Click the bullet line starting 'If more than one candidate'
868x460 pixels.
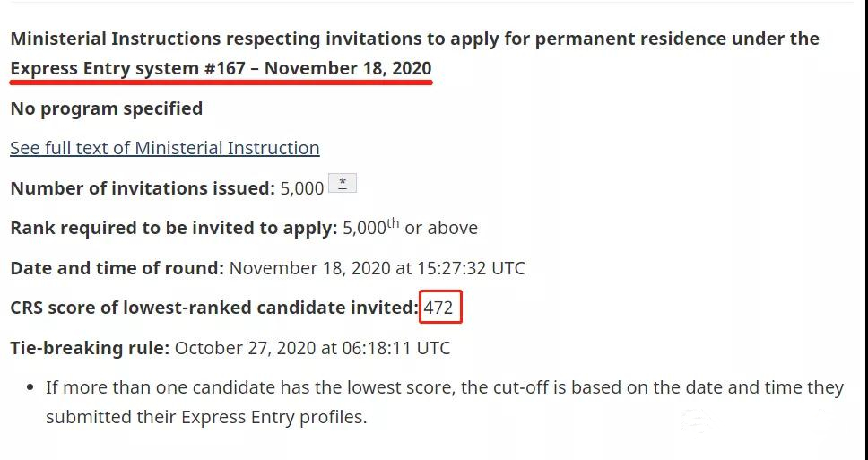(445, 387)
